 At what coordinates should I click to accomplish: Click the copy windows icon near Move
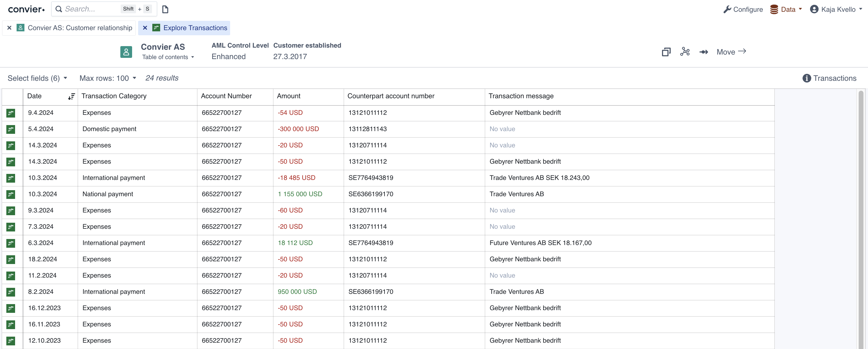click(666, 52)
